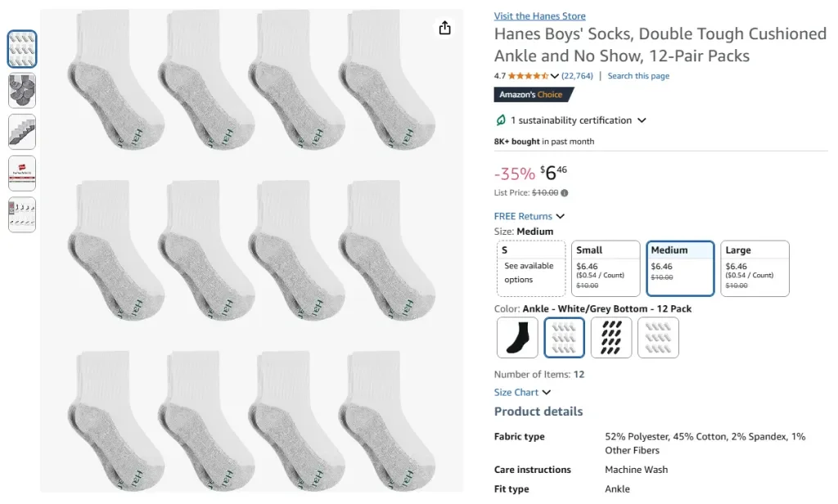Click the share icon above product image
This screenshot has height=504, width=838.
[444, 27]
